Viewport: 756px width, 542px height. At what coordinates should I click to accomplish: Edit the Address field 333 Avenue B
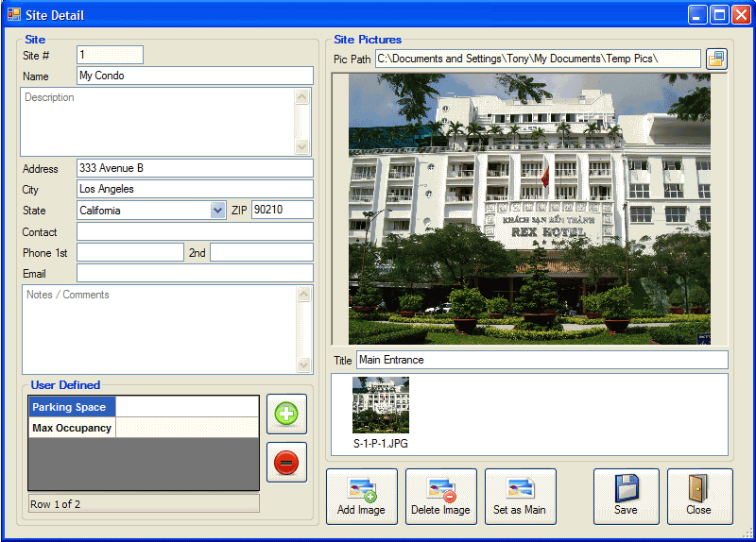tap(195, 168)
